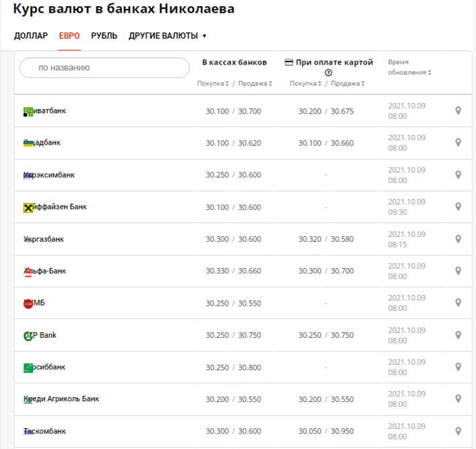Screen dimensions: 476x449
Task: Show Укрсиббанк map pin
Action: [x=458, y=367]
